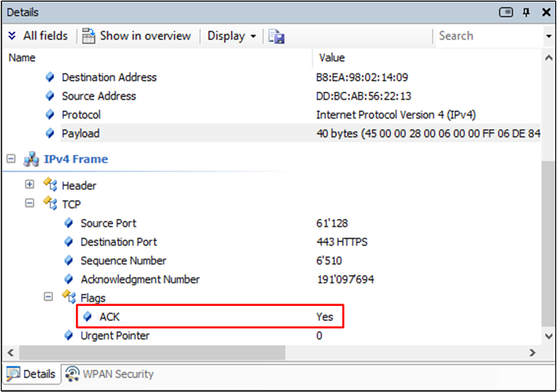Click the Payload field icon
The width and height of the screenshot is (557, 392).
pos(50,134)
